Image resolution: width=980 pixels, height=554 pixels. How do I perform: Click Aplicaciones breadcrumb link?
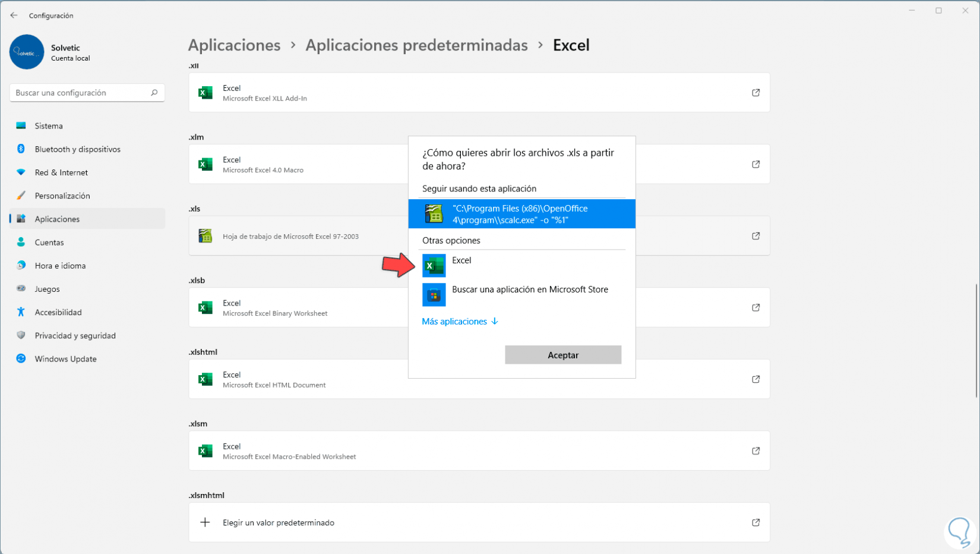click(234, 45)
